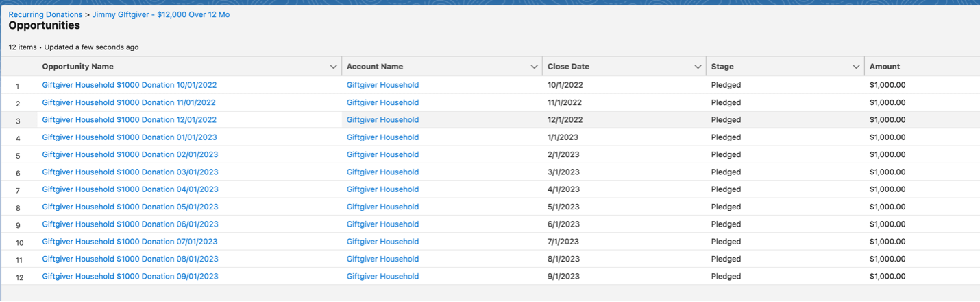Open Close Date column dropdown chevron
The width and height of the screenshot is (980, 302).
pyautogui.click(x=698, y=67)
